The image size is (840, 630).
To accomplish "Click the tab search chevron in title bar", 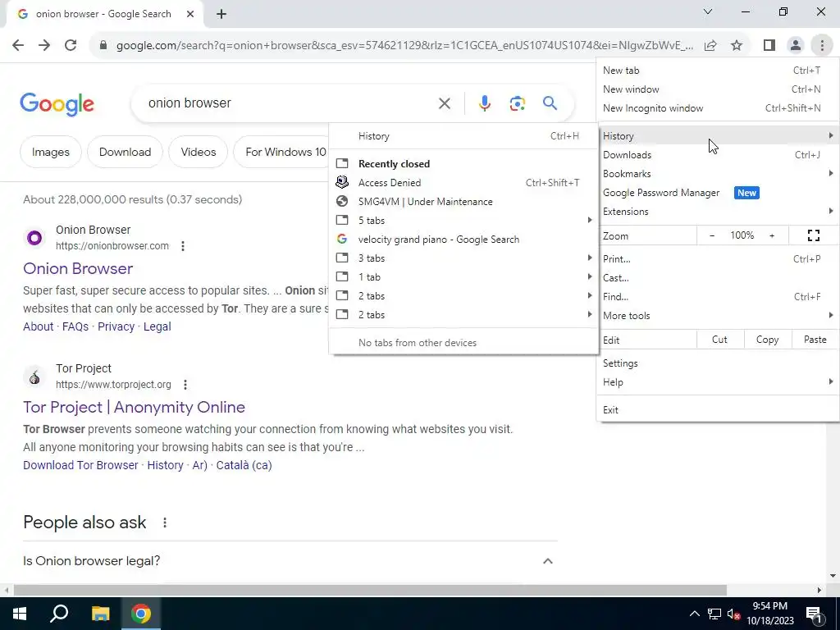I will 708,11.
